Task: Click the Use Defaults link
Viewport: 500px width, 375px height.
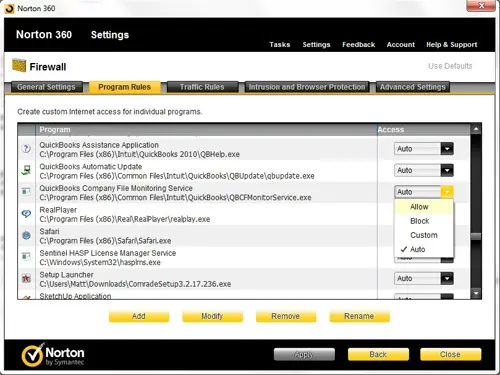Action: [x=450, y=66]
